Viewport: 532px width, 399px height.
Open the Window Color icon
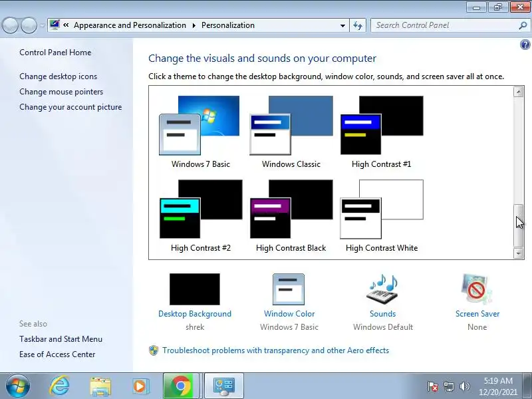[289, 289]
